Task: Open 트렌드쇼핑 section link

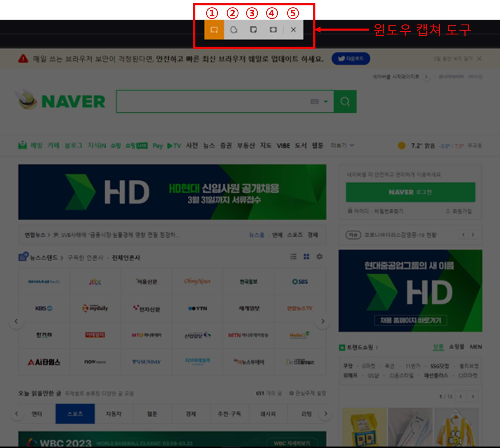Action: click(359, 347)
